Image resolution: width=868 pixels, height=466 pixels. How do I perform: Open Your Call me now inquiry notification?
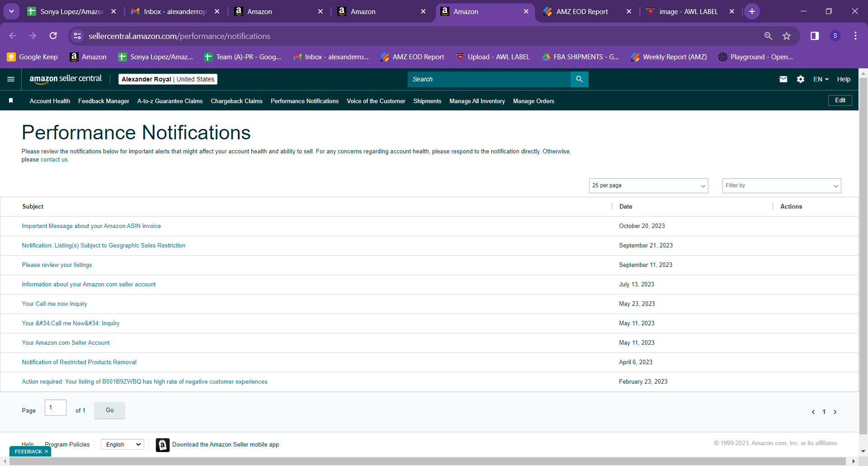point(55,304)
